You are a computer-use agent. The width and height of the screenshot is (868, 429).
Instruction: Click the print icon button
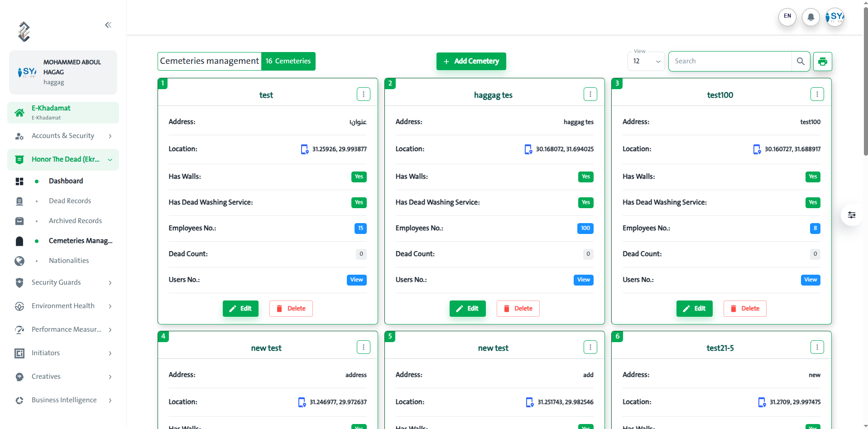click(822, 62)
